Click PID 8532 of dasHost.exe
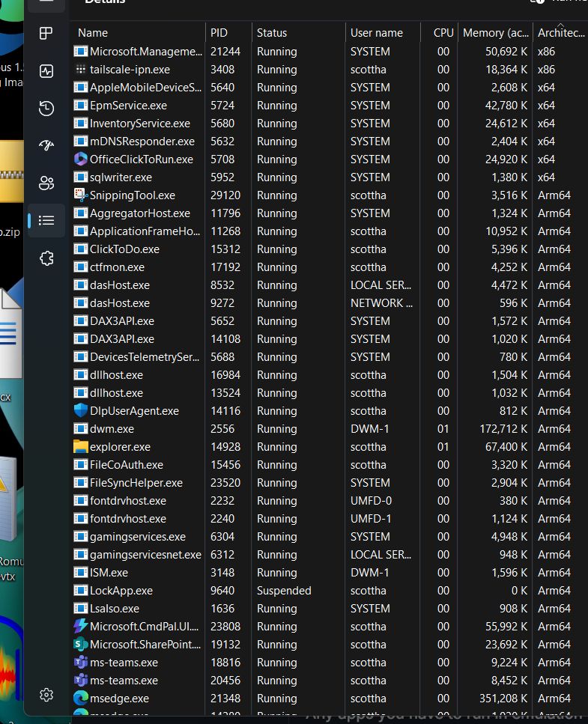 (x=222, y=285)
